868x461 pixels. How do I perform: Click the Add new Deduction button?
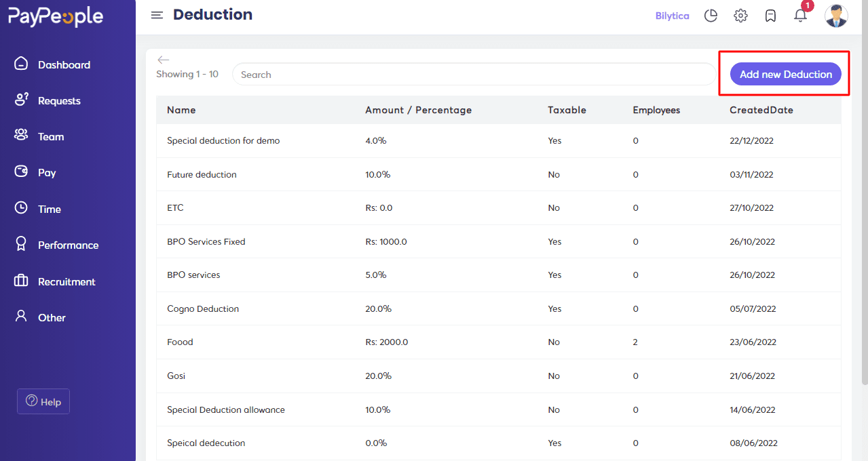tap(785, 75)
